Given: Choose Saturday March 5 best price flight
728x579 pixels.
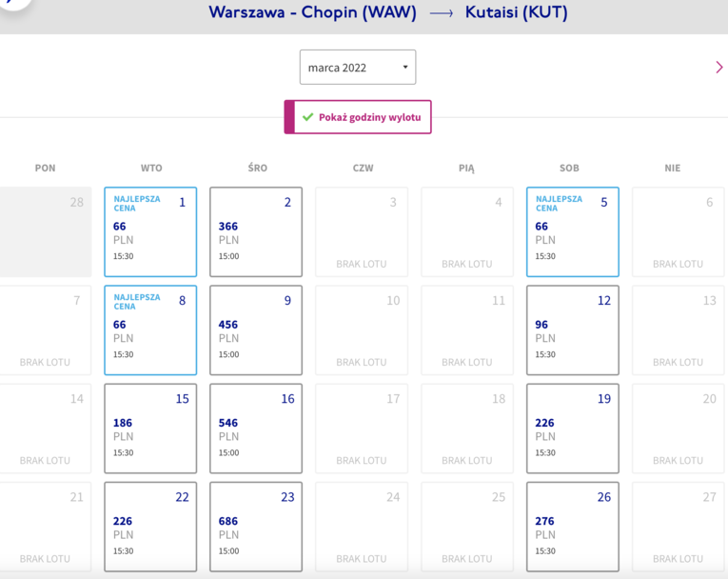Looking at the screenshot, I should [573, 231].
